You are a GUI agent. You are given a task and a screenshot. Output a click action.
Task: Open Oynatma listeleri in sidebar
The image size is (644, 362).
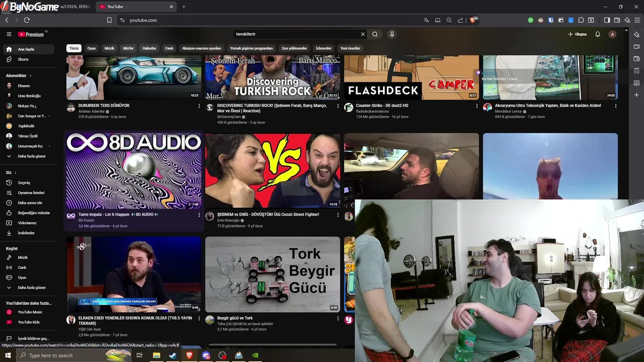tap(29, 193)
